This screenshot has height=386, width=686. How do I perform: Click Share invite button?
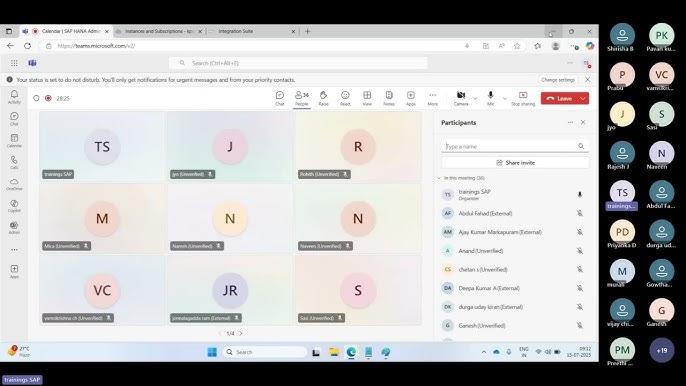515,162
